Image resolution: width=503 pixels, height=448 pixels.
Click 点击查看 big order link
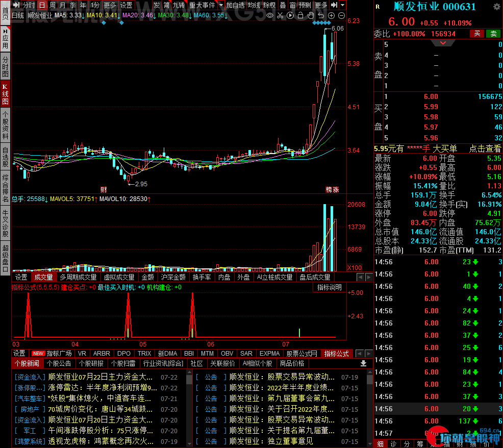pyautogui.click(x=485, y=148)
